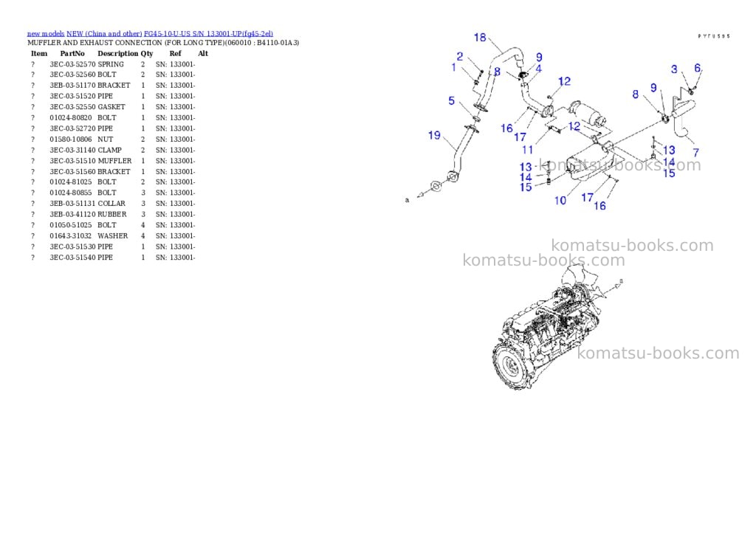Click the RUBBER description cell
Image resolution: width=756 pixels, height=535 pixels.
click(x=112, y=215)
